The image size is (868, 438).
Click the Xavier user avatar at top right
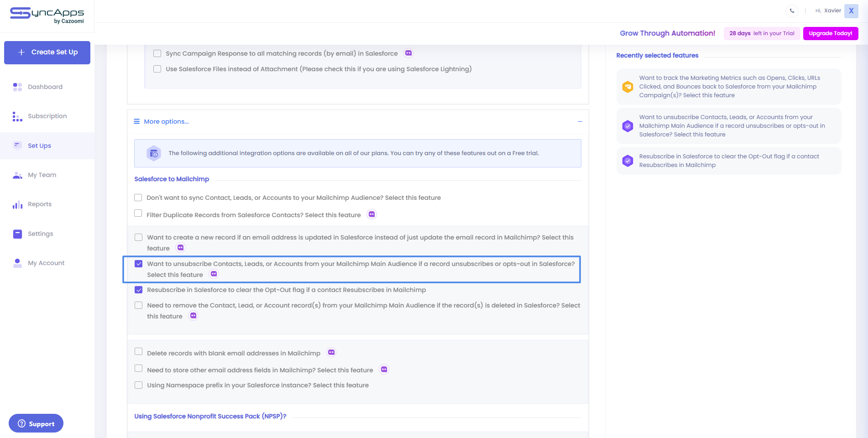[x=851, y=10]
